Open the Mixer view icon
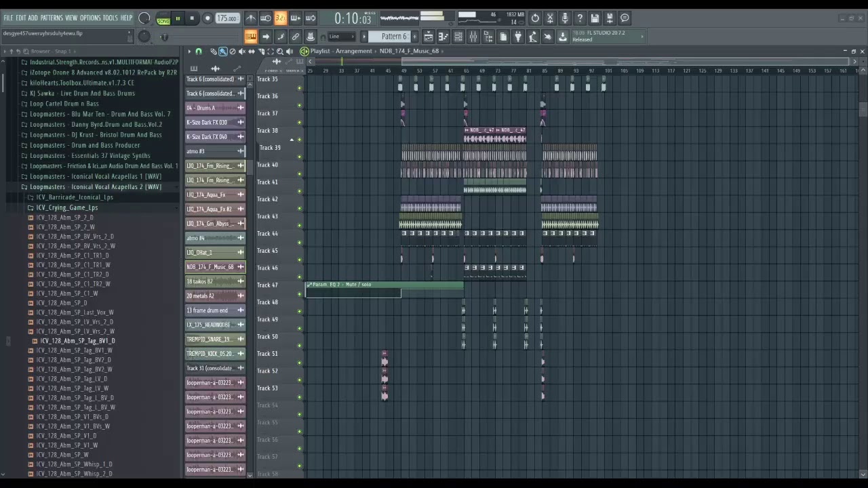This screenshot has width=868, height=488. pos(473,37)
